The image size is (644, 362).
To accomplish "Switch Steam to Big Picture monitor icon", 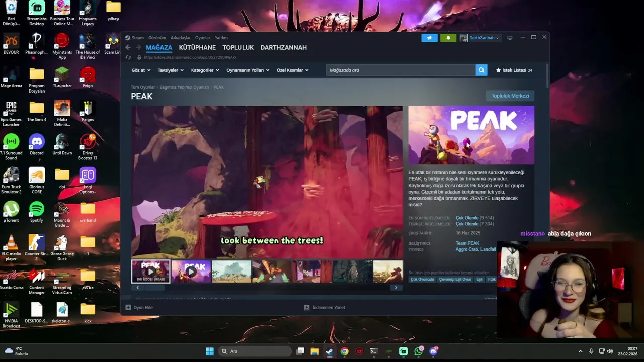I will (510, 38).
